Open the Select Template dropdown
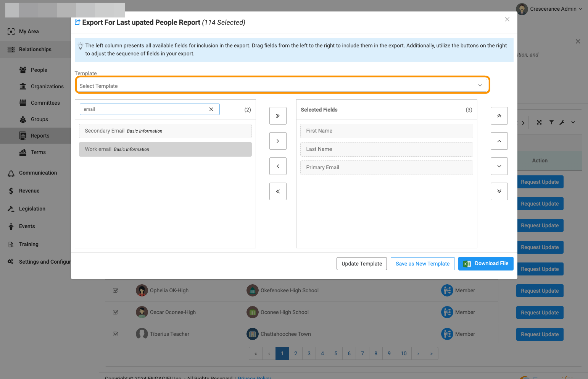Image resolution: width=588 pixels, height=379 pixels. pos(282,86)
